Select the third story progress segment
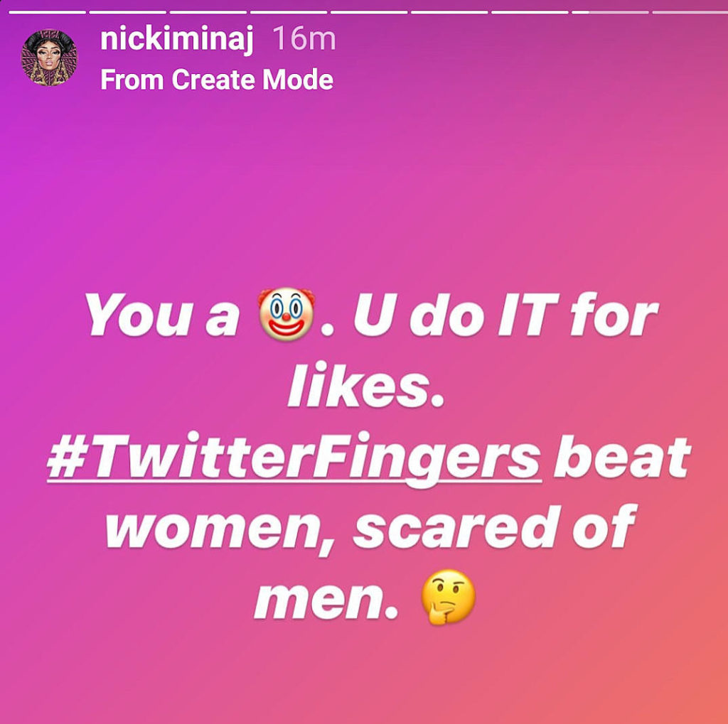Screen dimensions: 728x724 [x=208, y=12]
